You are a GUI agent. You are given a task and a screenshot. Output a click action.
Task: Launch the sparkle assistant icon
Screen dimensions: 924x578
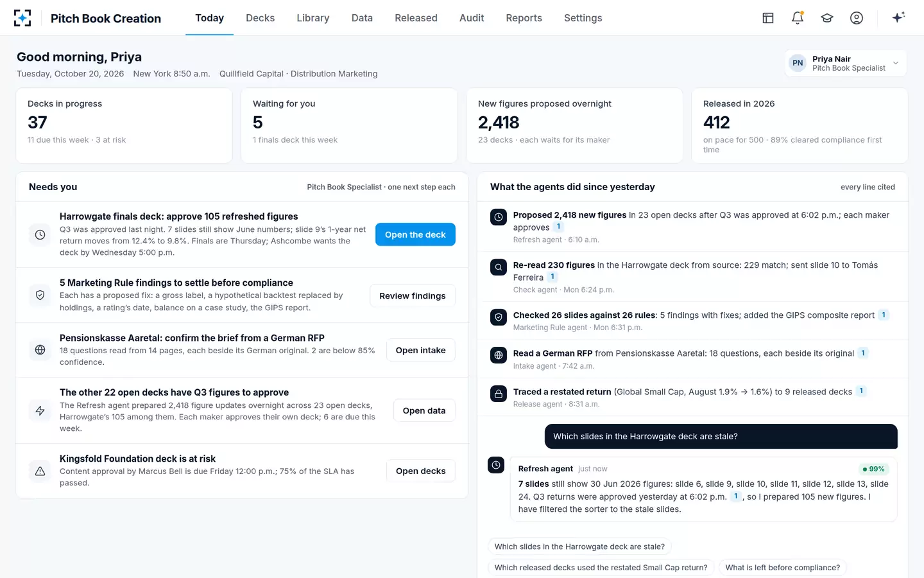pos(898,17)
